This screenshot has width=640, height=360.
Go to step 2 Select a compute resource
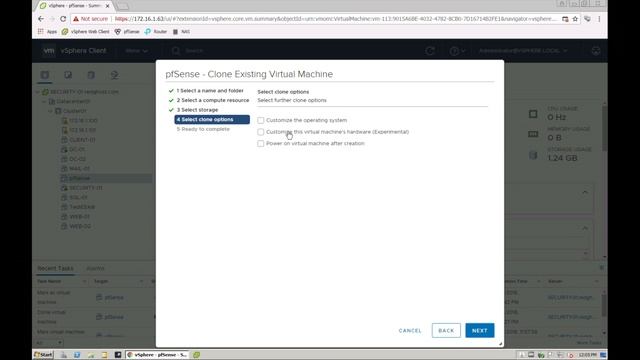tap(213, 100)
